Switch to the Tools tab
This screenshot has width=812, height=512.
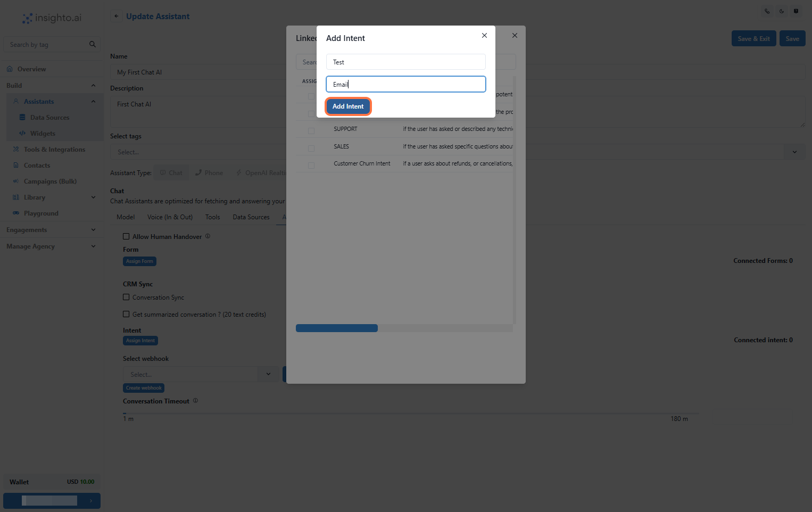(x=212, y=217)
